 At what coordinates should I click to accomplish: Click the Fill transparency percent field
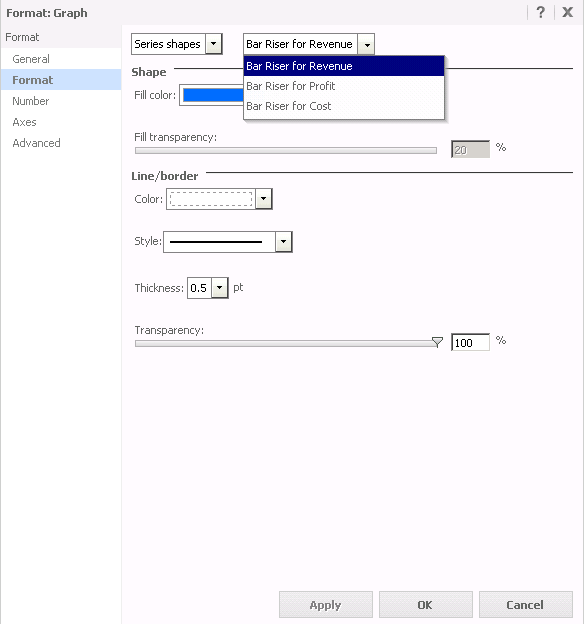coord(470,150)
